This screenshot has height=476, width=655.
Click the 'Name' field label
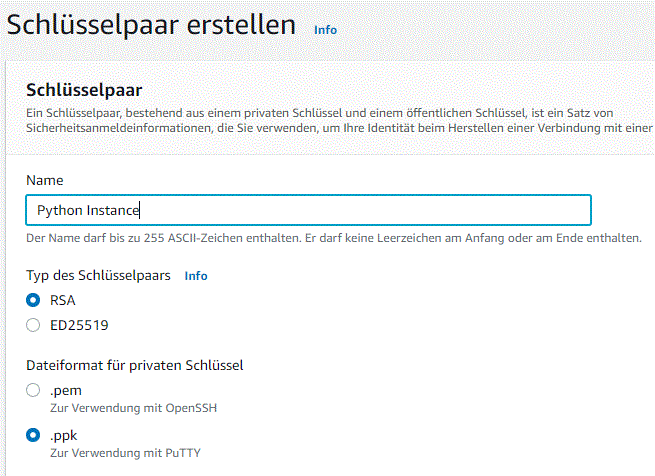pyautogui.click(x=44, y=180)
